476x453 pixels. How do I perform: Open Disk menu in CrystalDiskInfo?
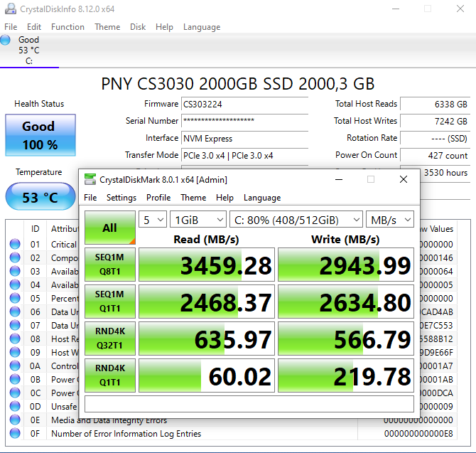point(138,27)
